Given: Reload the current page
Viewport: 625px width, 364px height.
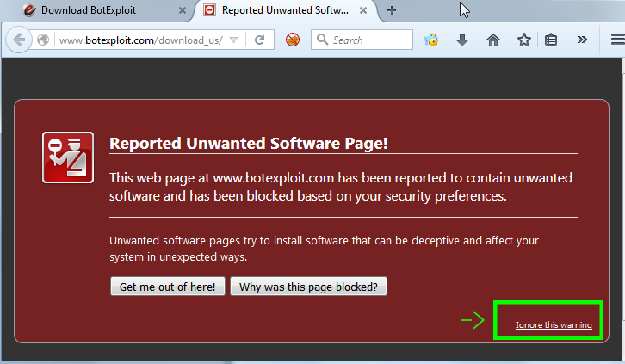Looking at the screenshot, I should coord(260,40).
